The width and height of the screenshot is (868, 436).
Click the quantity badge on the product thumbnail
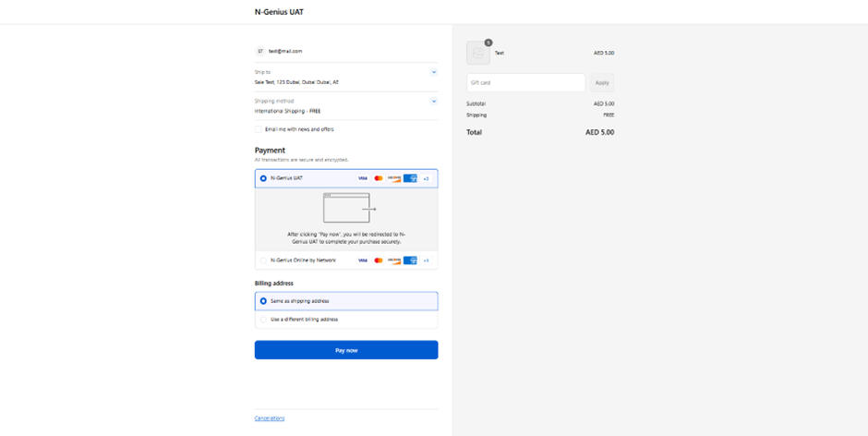click(488, 42)
